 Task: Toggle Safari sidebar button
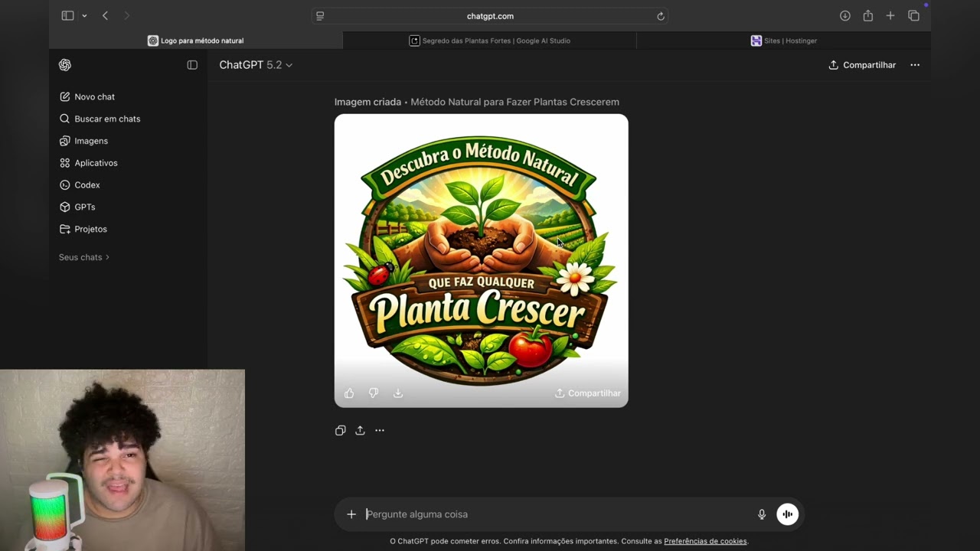[67, 16]
